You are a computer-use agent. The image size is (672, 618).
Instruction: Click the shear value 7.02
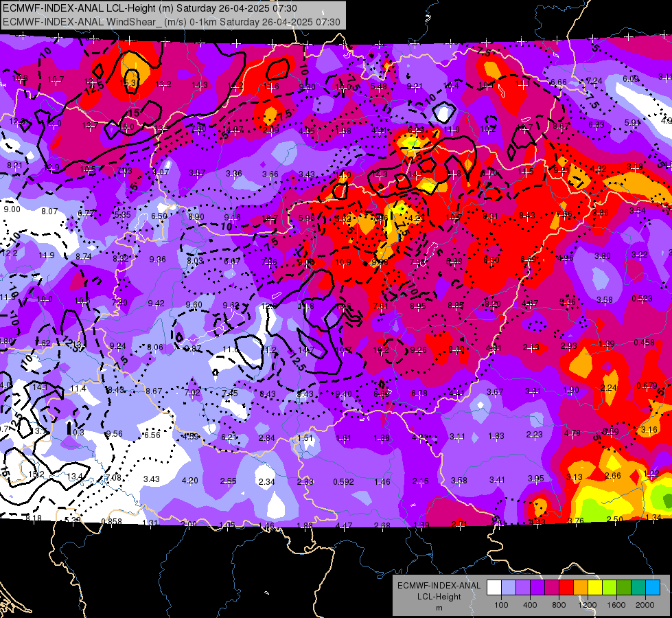[x=192, y=392]
